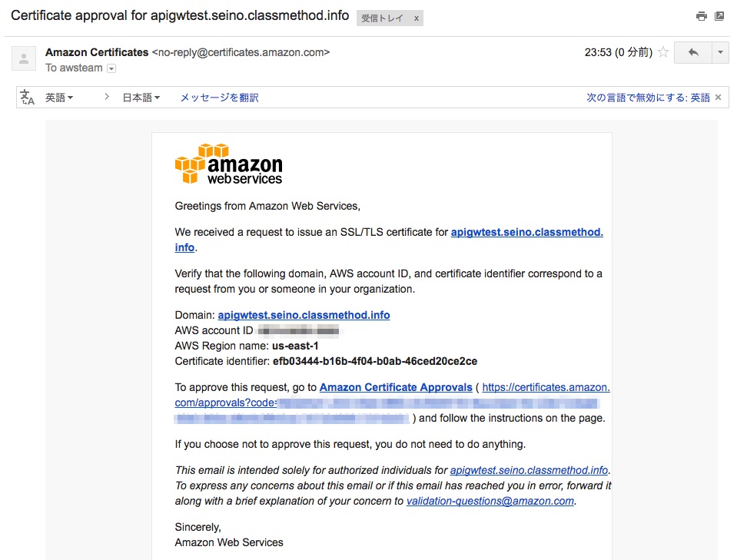
Task: Open the certificates.amazon.com approvals URL
Action: pyautogui.click(x=393, y=403)
